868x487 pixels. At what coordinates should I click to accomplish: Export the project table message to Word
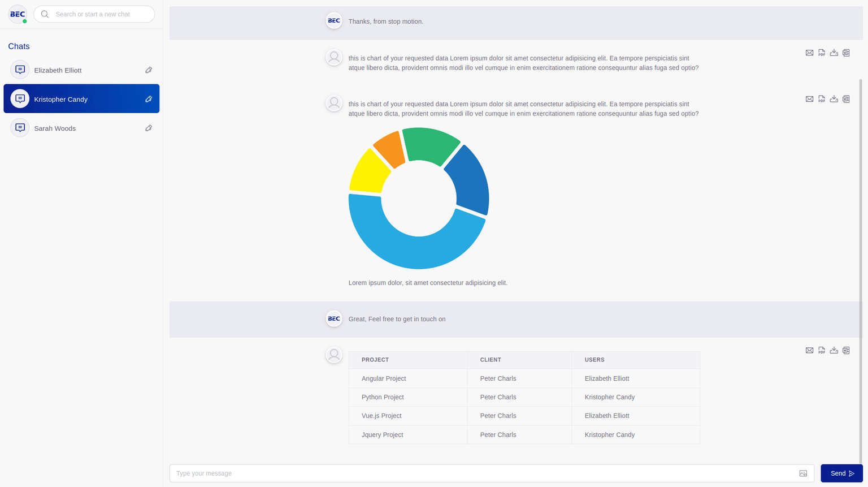pos(846,351)
